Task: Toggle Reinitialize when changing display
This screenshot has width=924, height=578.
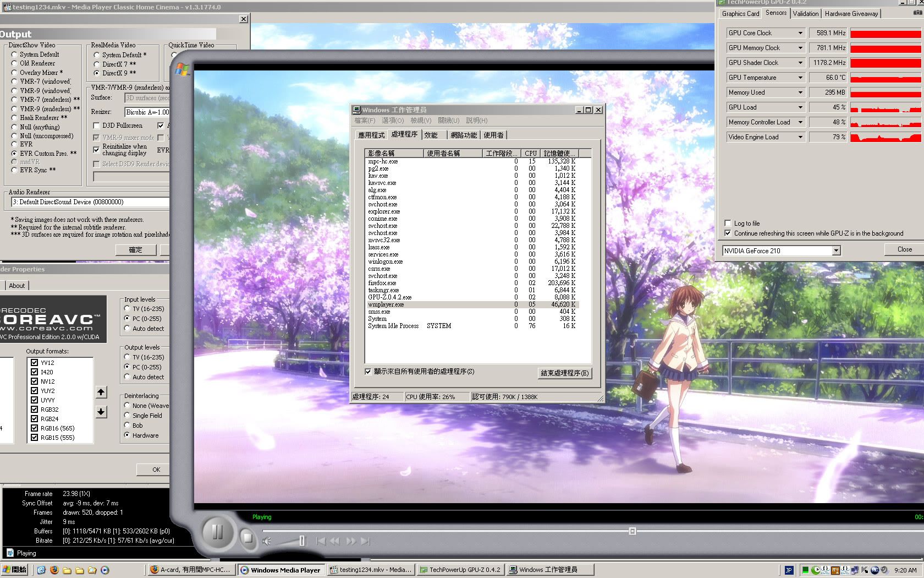Action: click(x=120, y=150)
